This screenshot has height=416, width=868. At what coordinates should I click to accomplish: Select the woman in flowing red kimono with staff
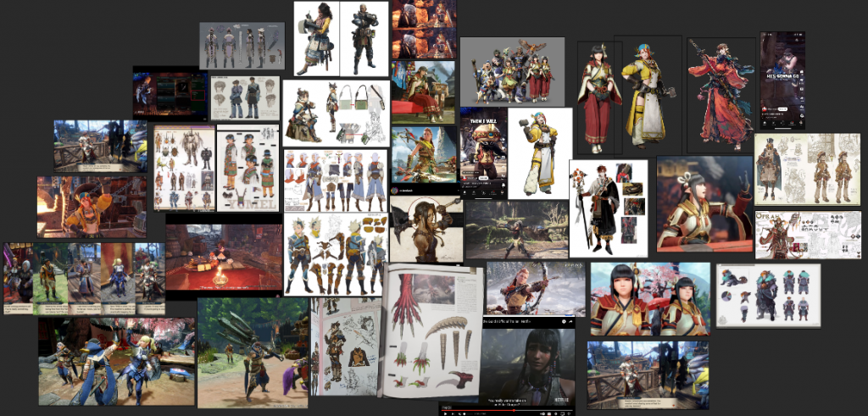[721, 95]
